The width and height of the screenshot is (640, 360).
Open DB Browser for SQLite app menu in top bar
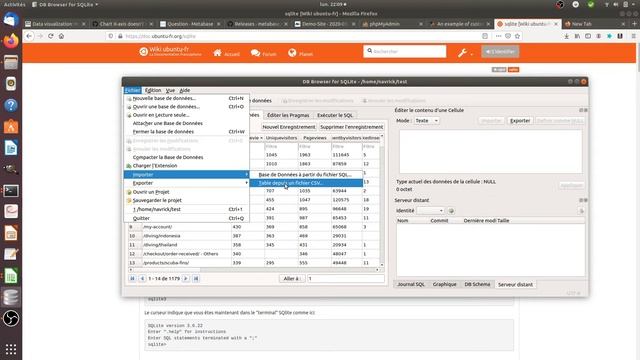pos(65,4)
